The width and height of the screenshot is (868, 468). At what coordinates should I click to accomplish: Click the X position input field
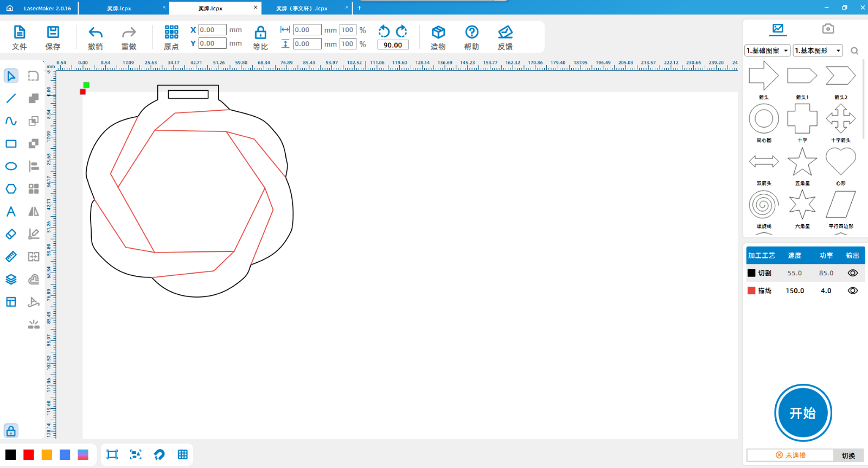212,30
